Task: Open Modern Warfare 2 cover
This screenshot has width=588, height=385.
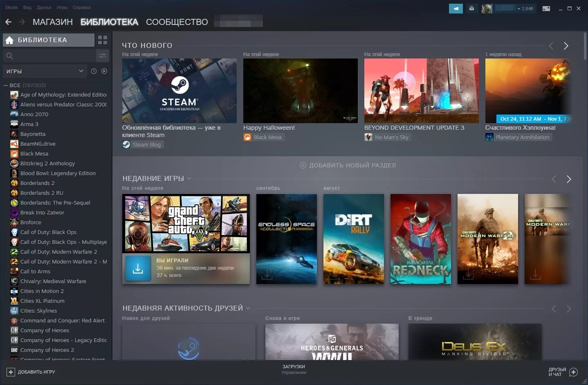Action: click(x=488, y=239)
